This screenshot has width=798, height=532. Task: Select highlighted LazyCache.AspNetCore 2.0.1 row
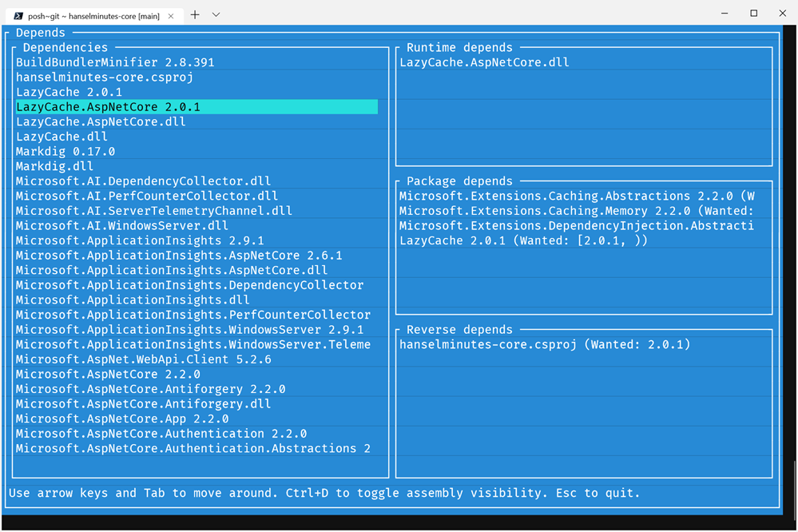pos(197,107)
